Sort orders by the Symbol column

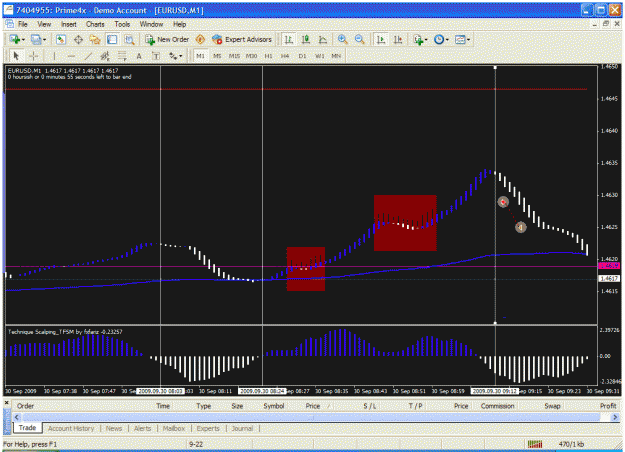pyautogui.click(x=274, y=406)
